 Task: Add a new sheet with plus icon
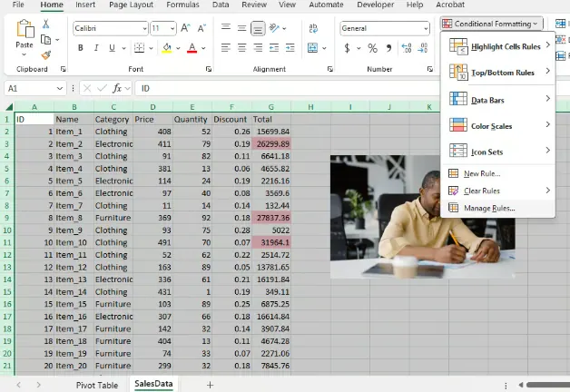click(210, 385)
